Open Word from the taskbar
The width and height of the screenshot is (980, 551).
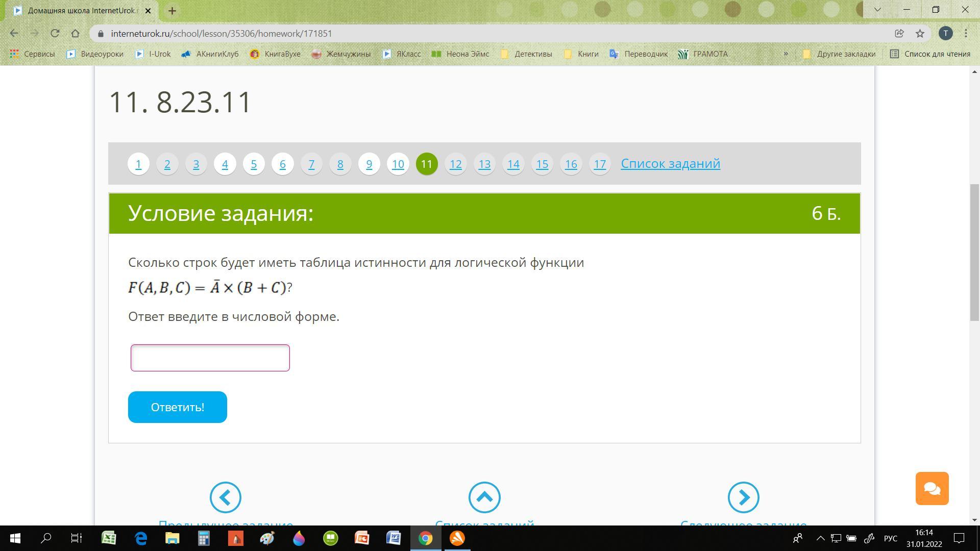(394, 538)
